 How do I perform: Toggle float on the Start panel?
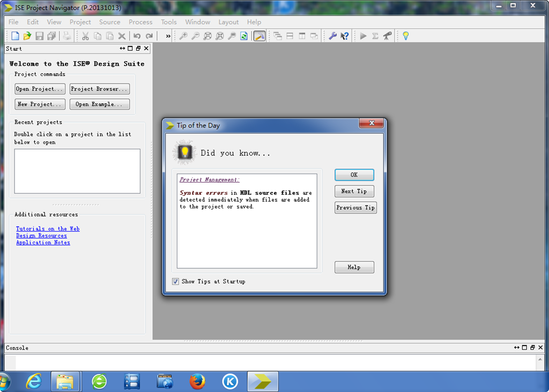(x=138, y=48)
